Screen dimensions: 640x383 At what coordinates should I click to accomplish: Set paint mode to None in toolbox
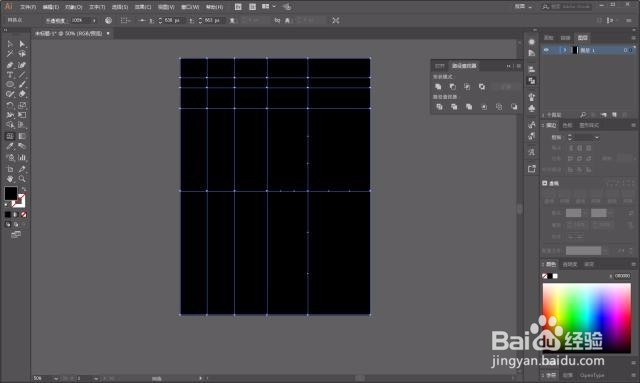pos(24,214)
